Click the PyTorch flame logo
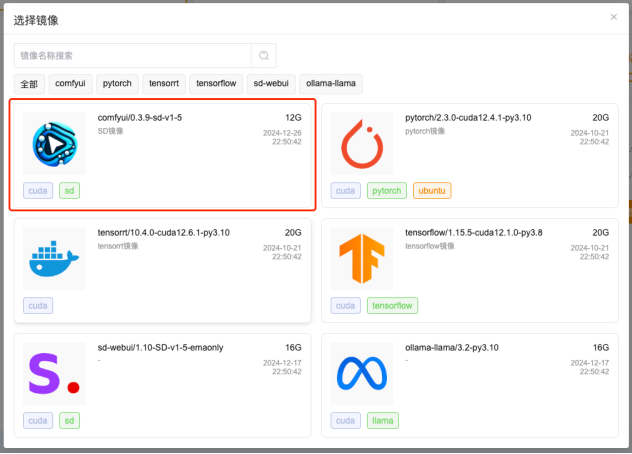The height and width of the screenshot is (454, 632). (362, 144)
